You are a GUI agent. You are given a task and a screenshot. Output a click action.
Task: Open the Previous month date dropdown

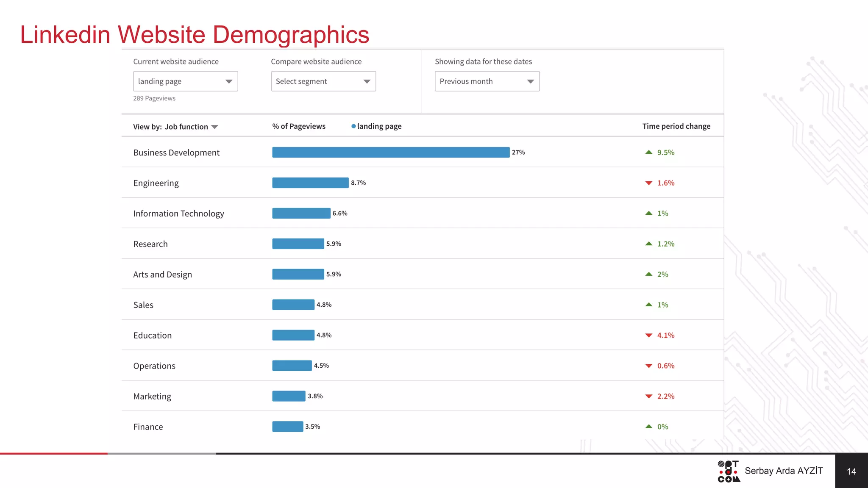coord(487,81)
